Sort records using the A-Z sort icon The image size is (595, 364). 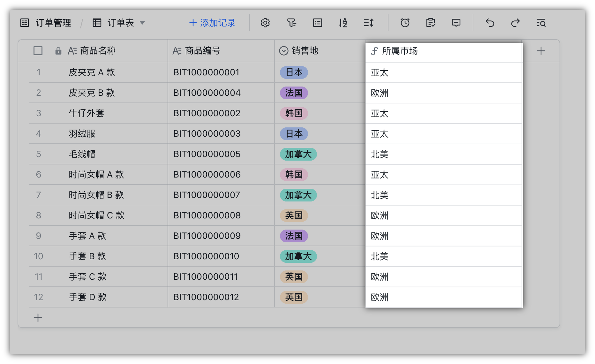coord(343,23)
